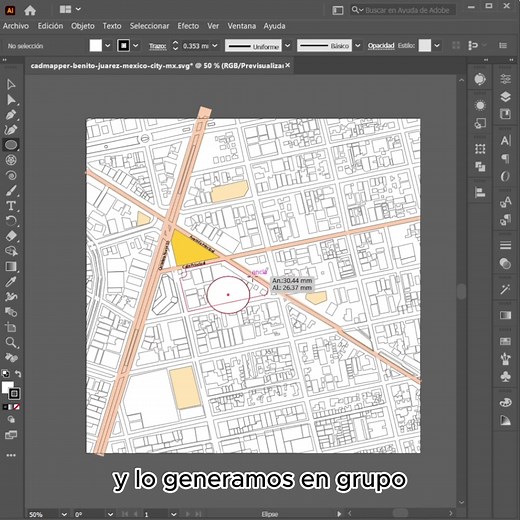
Task: Swap fill and stroke arrows
Action: click(18, 374)
